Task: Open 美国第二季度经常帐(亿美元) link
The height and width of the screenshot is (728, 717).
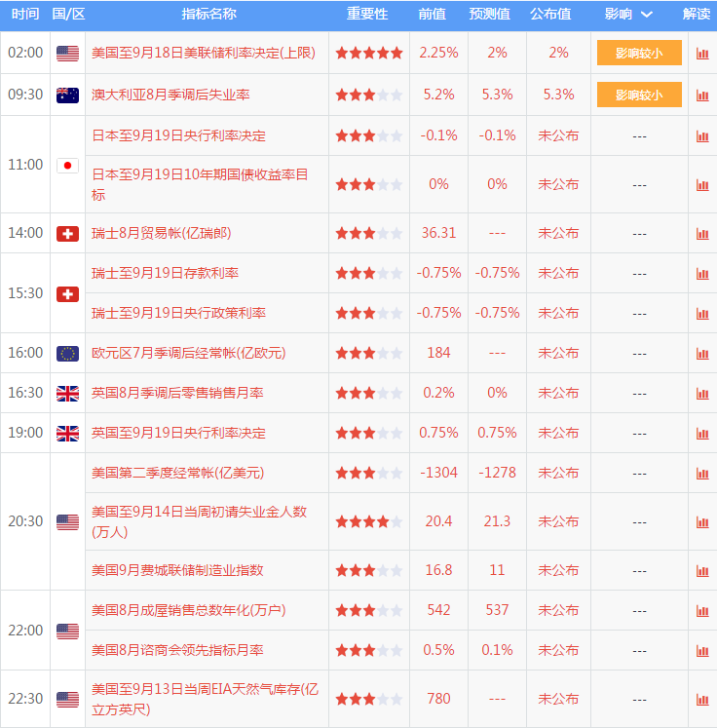Action: pos(177,473)
